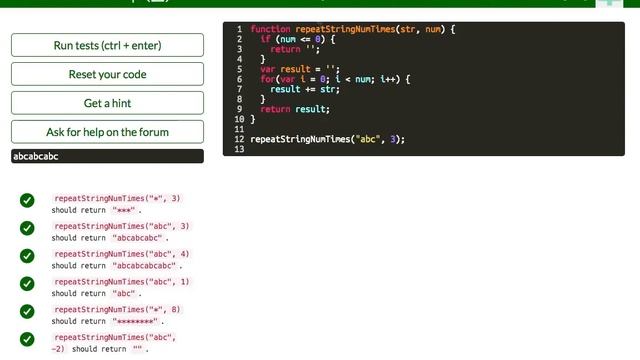Select test text repeatStringNumTimes("*", 8)
This screenshot has width=640, height=360.
tap(117, 309)
